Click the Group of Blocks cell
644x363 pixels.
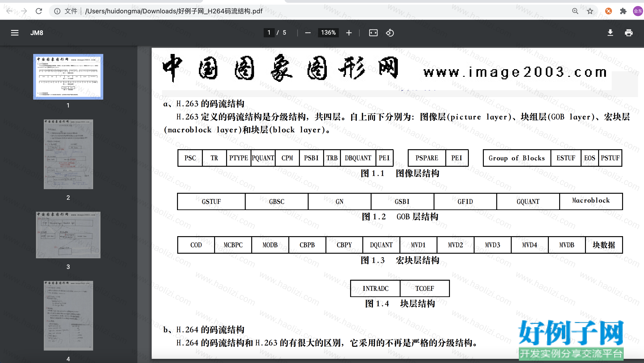click(517, 158)
